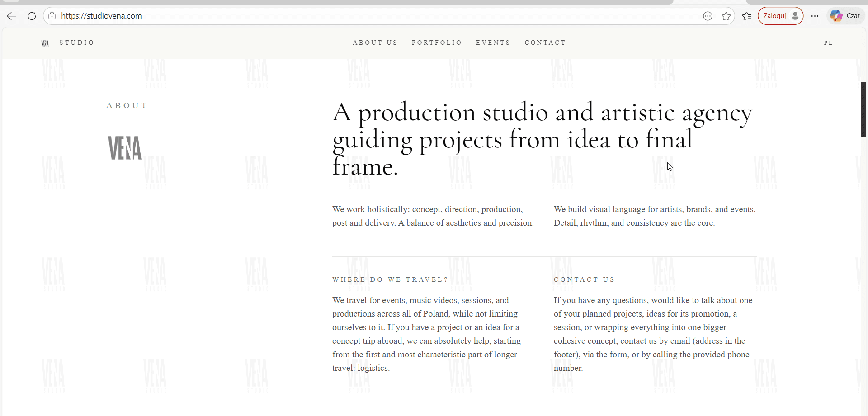
Task: Open the CONTACT page link
Action: 545,43
